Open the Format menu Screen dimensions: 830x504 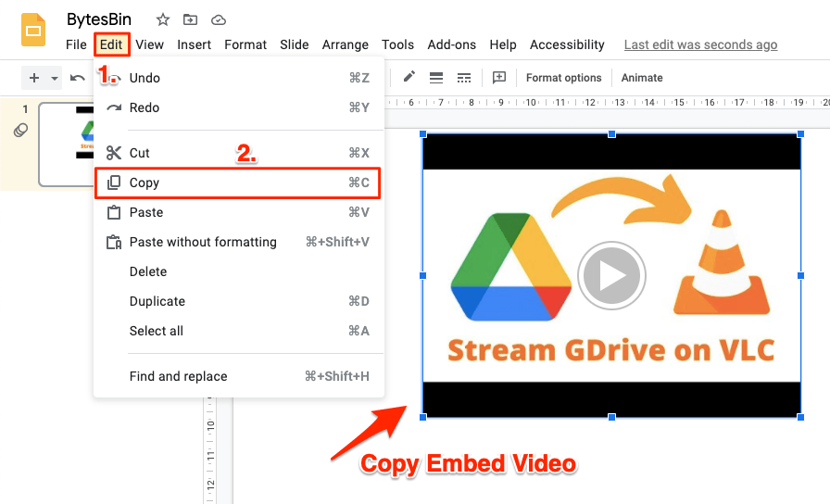(x=245, y=45)
